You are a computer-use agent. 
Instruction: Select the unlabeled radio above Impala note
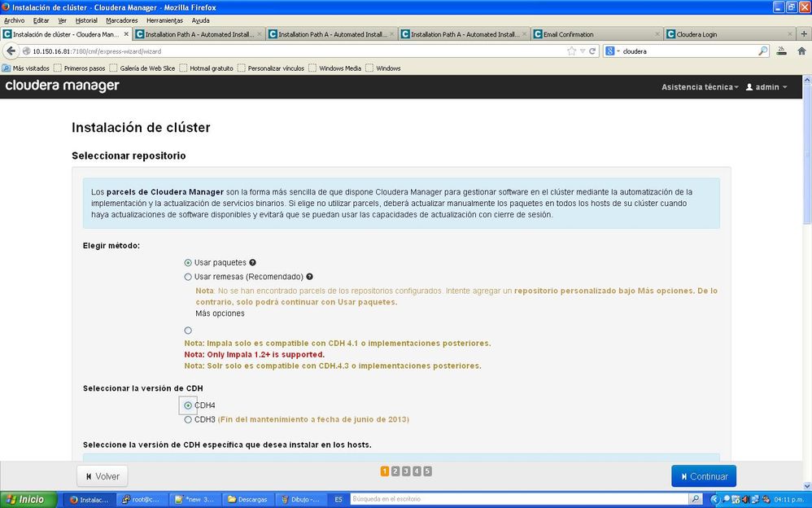click(188, 331)
